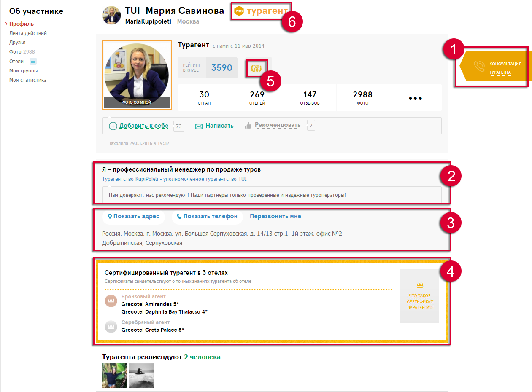Viewport: 532px width, 392px height.
Task: Open the second recommender's grayscale thumbnail
Action: (x=141, y=375)
